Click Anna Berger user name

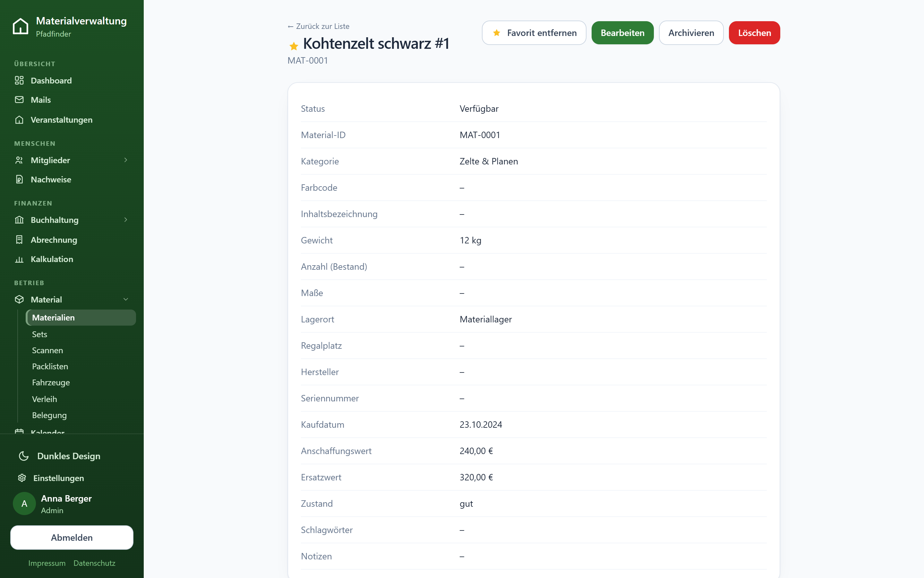66,498
